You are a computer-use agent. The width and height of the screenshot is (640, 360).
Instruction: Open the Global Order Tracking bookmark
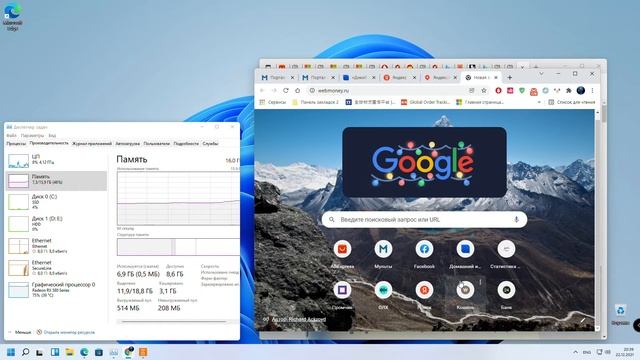pos(425,102)
